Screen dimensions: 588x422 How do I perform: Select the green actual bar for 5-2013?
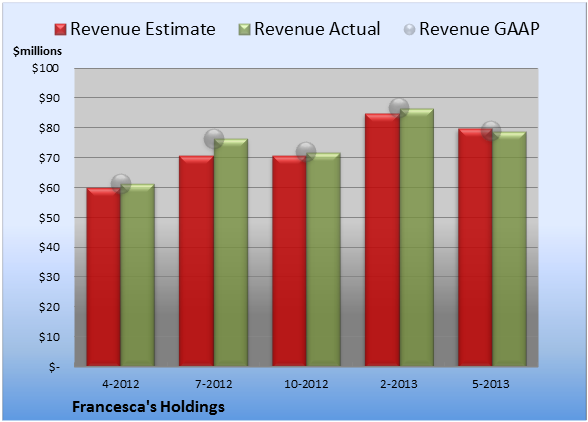click(509, 249)
